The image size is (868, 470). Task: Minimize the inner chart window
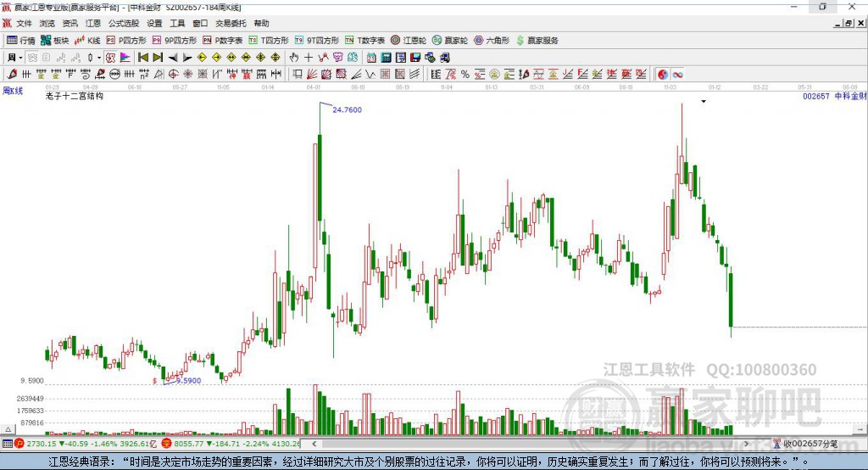[x=837, y=23]
